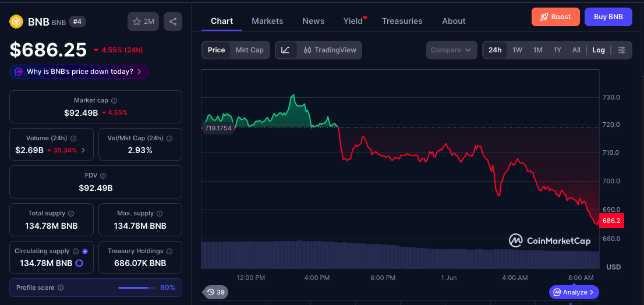Select the 24h time range
Viewport: 644px width, 305px height.
click(495, 50)
